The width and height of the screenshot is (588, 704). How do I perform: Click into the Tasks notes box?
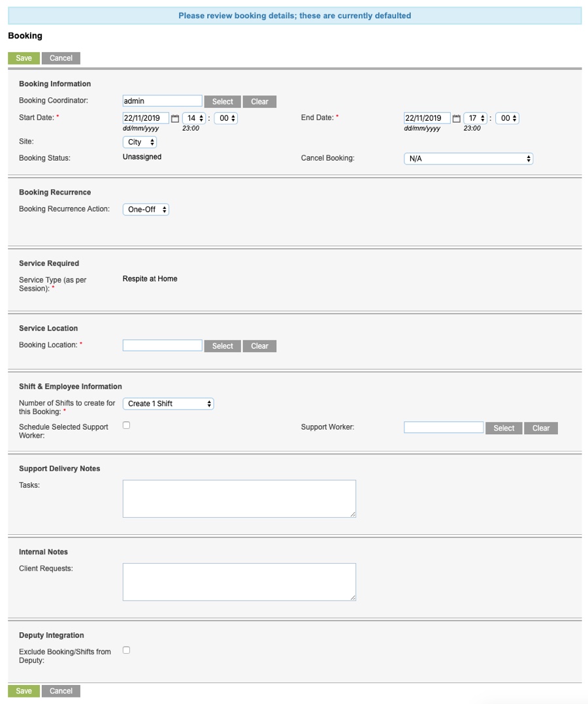click(x=238, y=498)
